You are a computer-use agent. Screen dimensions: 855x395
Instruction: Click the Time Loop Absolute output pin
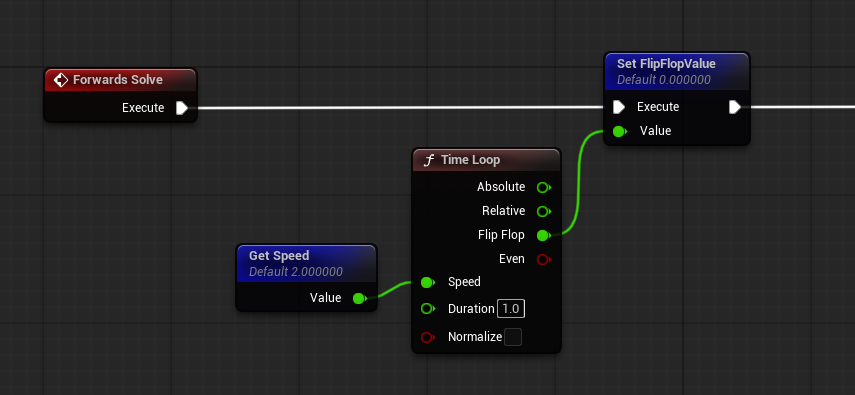544,188
